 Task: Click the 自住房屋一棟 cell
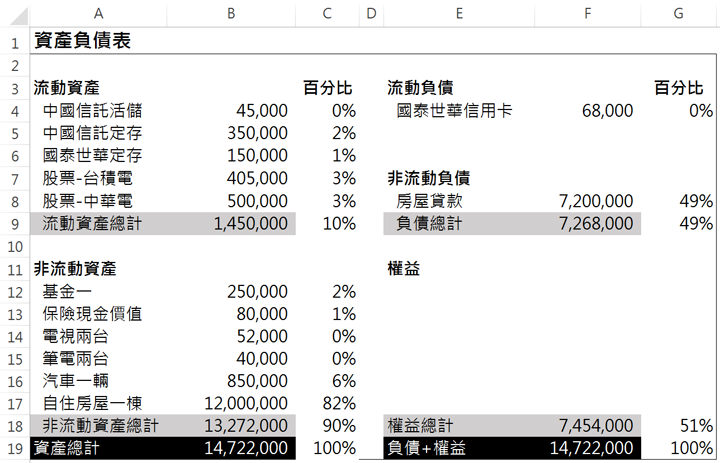click(98, 403)
